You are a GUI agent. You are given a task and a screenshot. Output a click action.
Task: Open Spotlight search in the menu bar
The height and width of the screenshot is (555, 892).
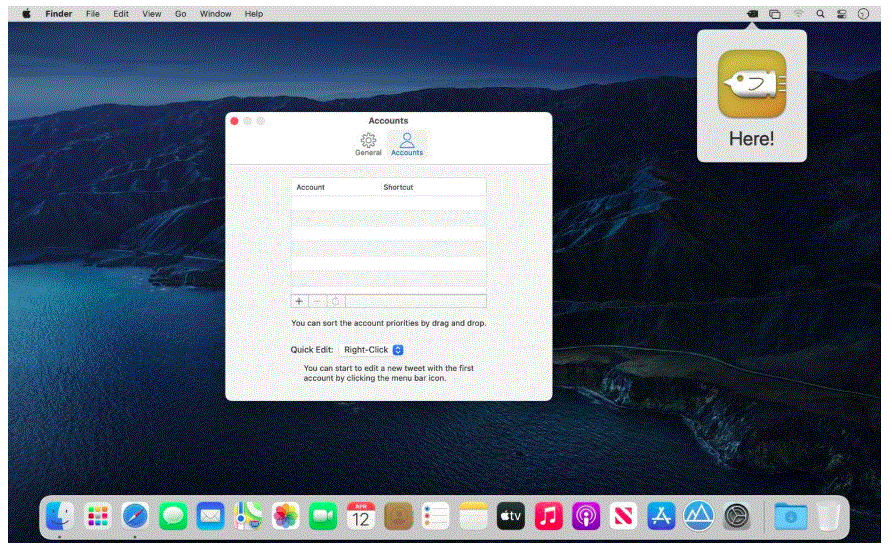(820, 14)
